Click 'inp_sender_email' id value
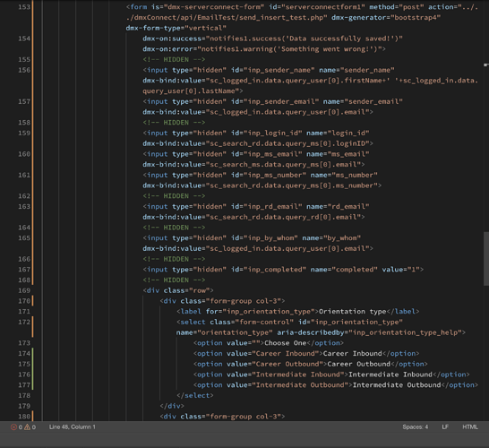Viewport: 489px width, 448px height. click(281, 102)
